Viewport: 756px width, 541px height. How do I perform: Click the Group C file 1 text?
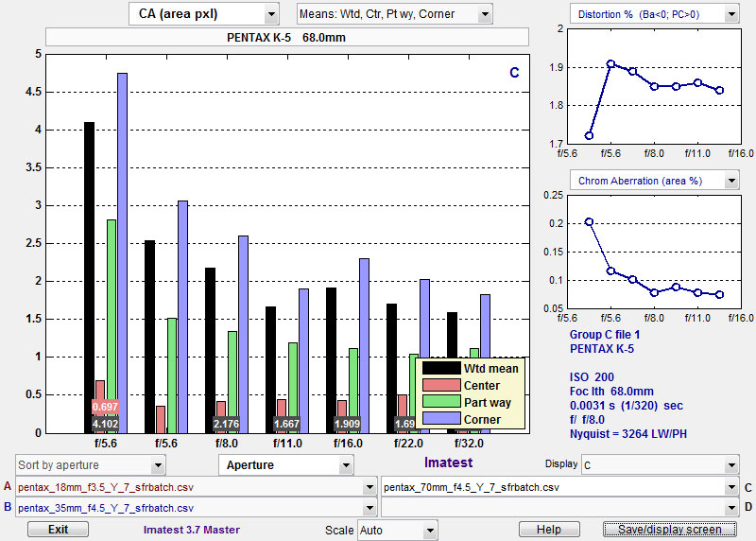pos(605,335)
